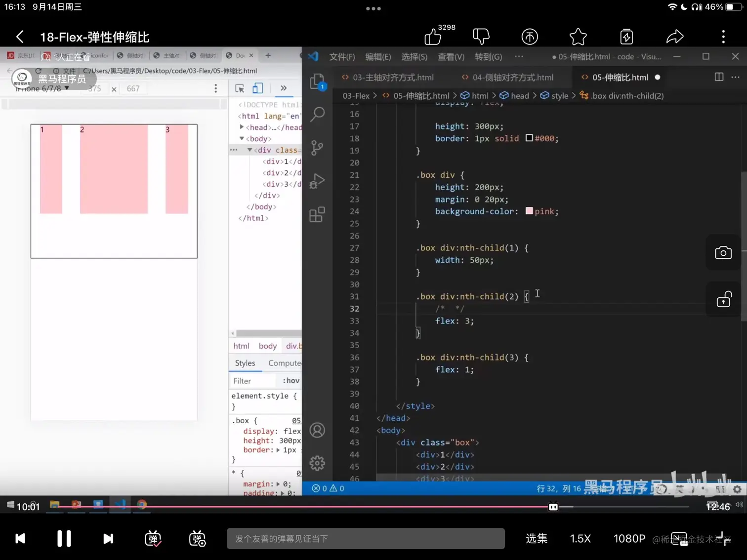747x560 pixels.
Task: Share the video with arrow icon
Action: [675, 37]
